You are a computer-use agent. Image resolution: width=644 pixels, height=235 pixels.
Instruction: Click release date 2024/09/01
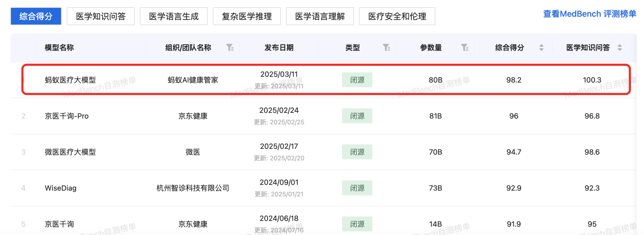279,182
